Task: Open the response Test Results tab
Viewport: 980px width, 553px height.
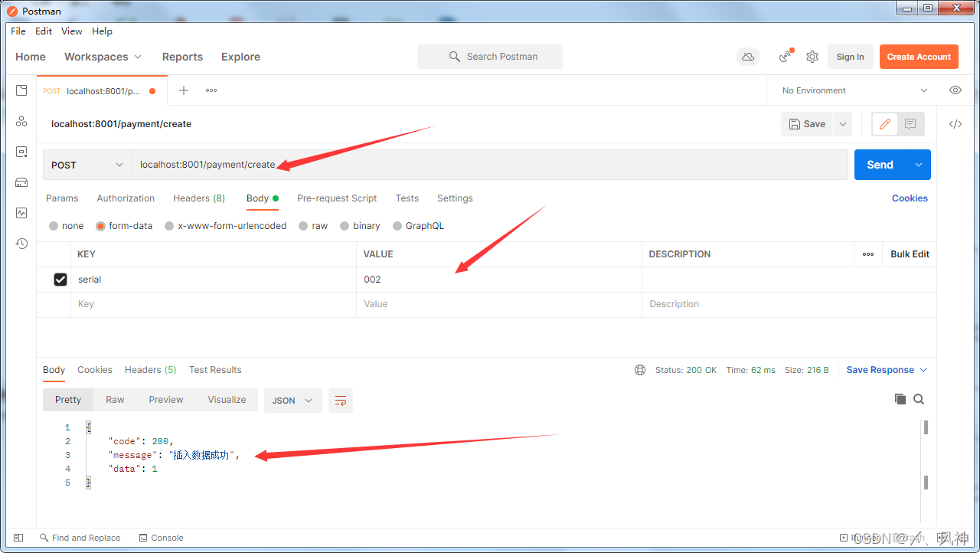Action: point(215,370)
